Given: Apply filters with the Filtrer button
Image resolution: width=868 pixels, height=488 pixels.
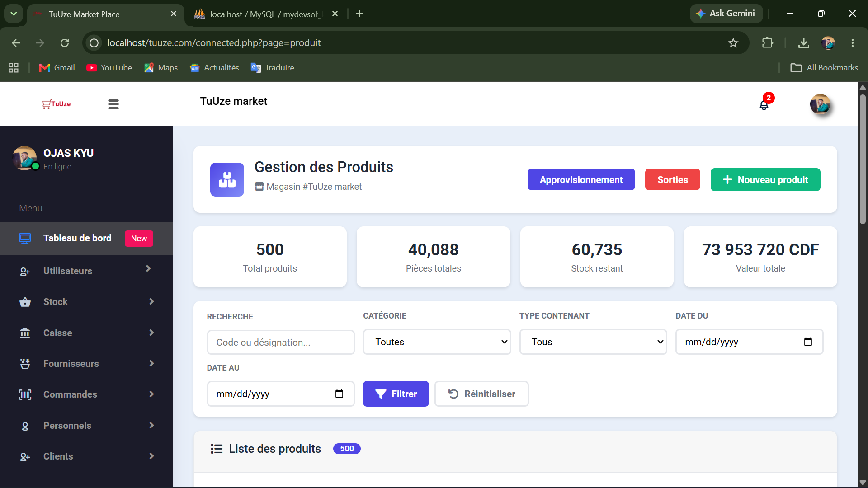Looking at the screenshot, I should pyautogui.click(x=396, y=394).
